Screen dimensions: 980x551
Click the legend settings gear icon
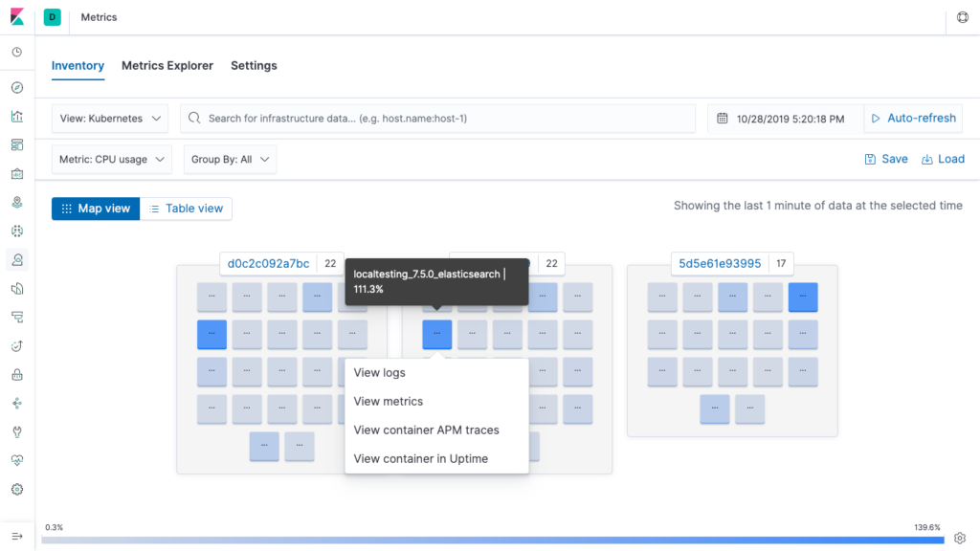(x=960, y=538)
